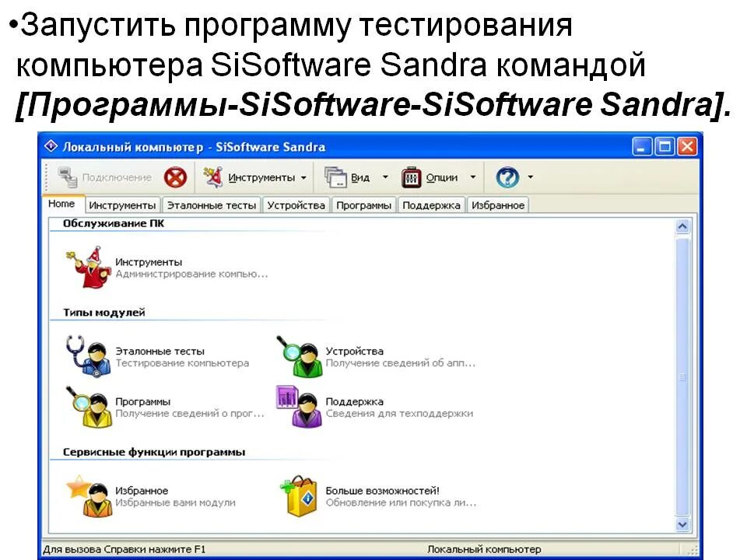Switch to the Инструменты tab
Screen dimensions: 747x560
[x=122, y=205]
